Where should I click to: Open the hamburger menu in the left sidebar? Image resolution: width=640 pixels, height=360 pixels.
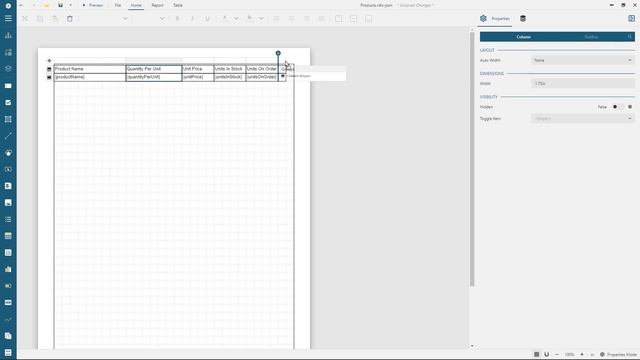(8, 18)
